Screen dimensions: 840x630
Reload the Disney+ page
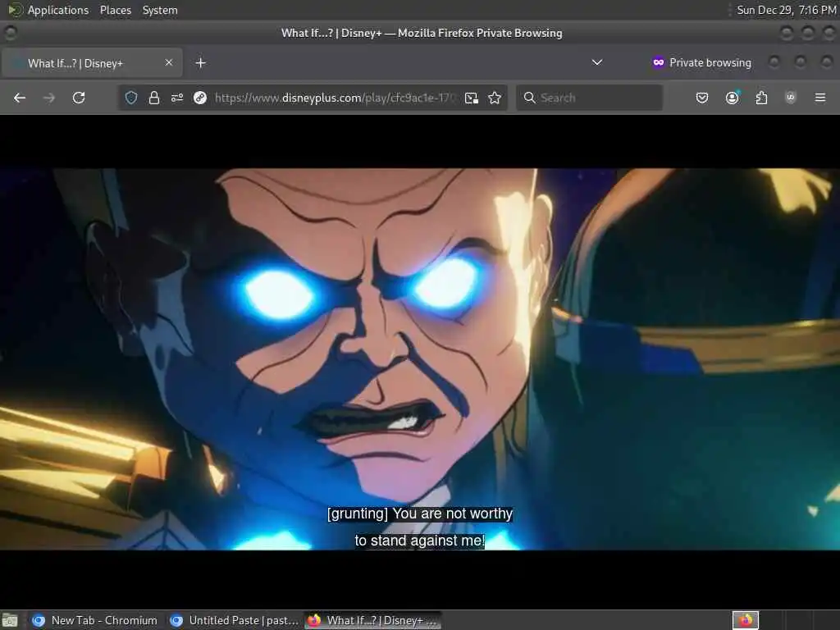click(x=79, y=98)
